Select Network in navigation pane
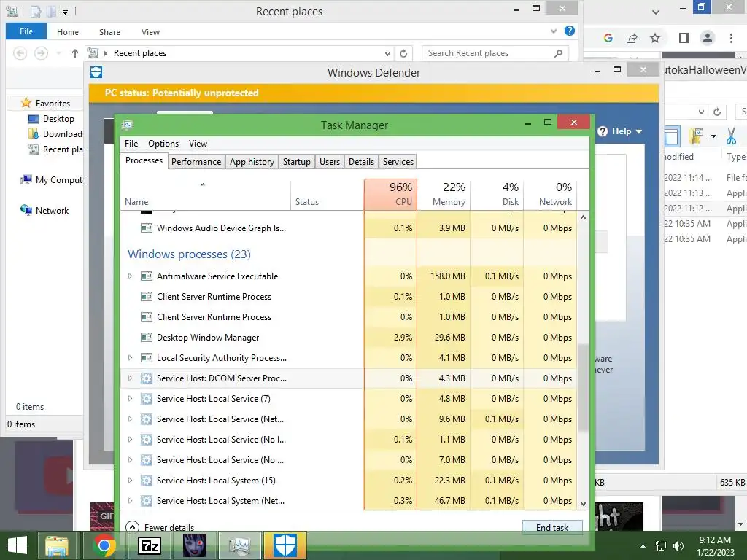The height and width of the screenshot is (560, 747). click(44, 211)
